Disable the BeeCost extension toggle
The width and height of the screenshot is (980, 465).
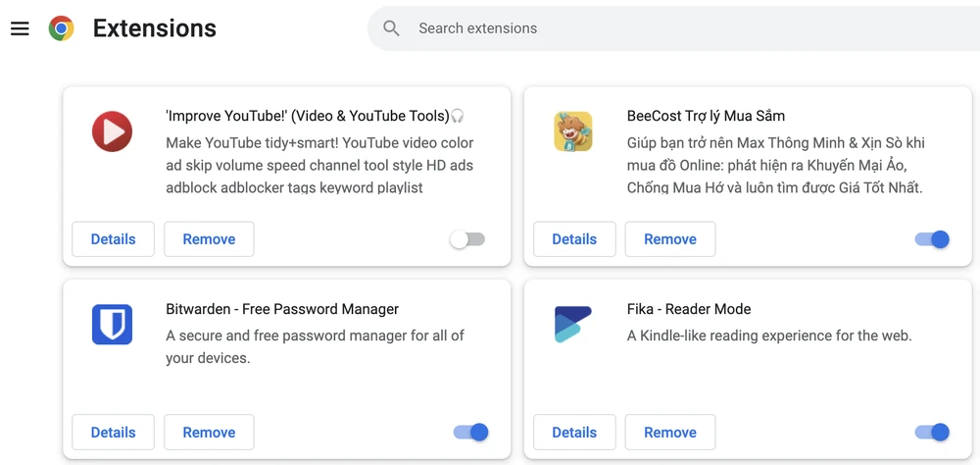click(x=932, y=239)
